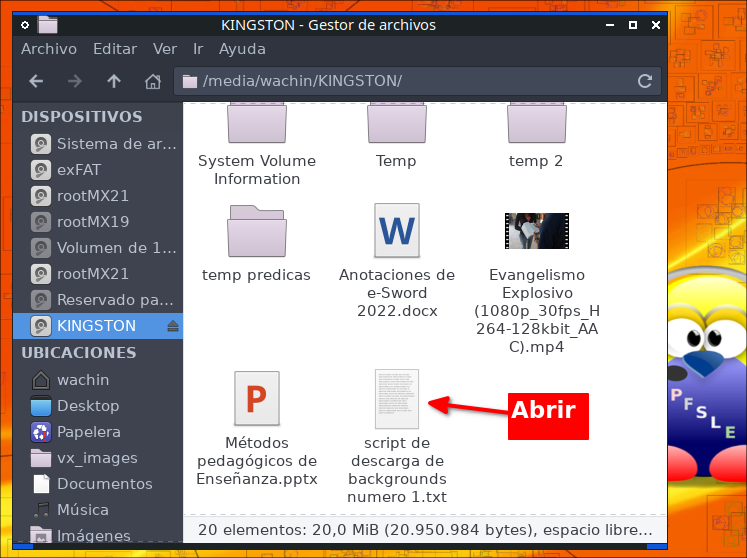The height and width of the screenshot is (558, 747).
Task: Open the Archivo menu
Action: point(49,49)
